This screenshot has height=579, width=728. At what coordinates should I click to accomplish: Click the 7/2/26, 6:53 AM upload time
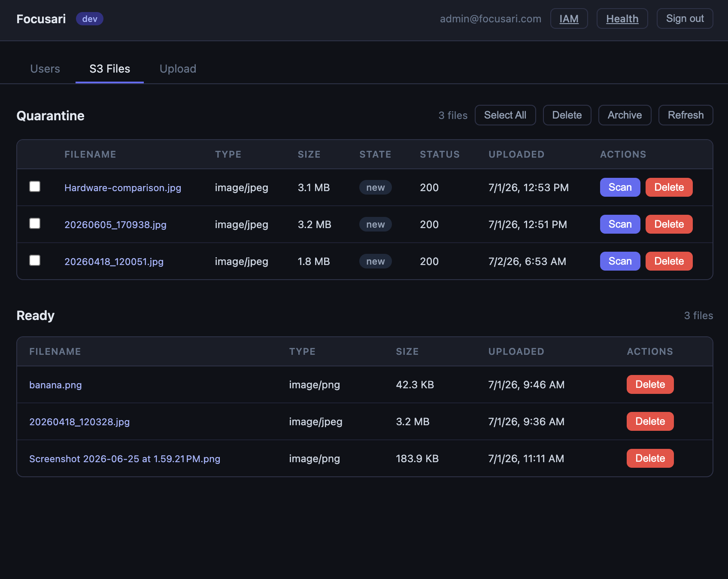point(527,262)
